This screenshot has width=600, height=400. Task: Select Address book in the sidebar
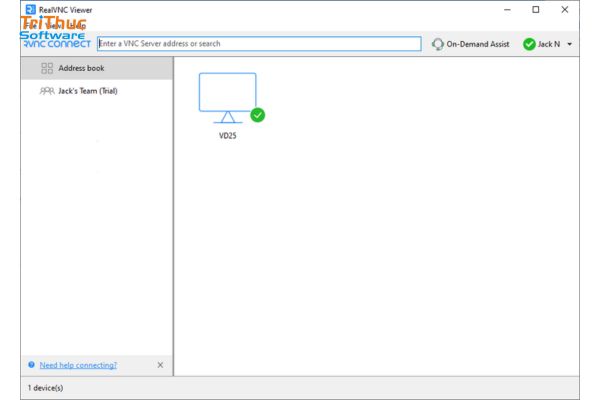(x=97, y=68)
